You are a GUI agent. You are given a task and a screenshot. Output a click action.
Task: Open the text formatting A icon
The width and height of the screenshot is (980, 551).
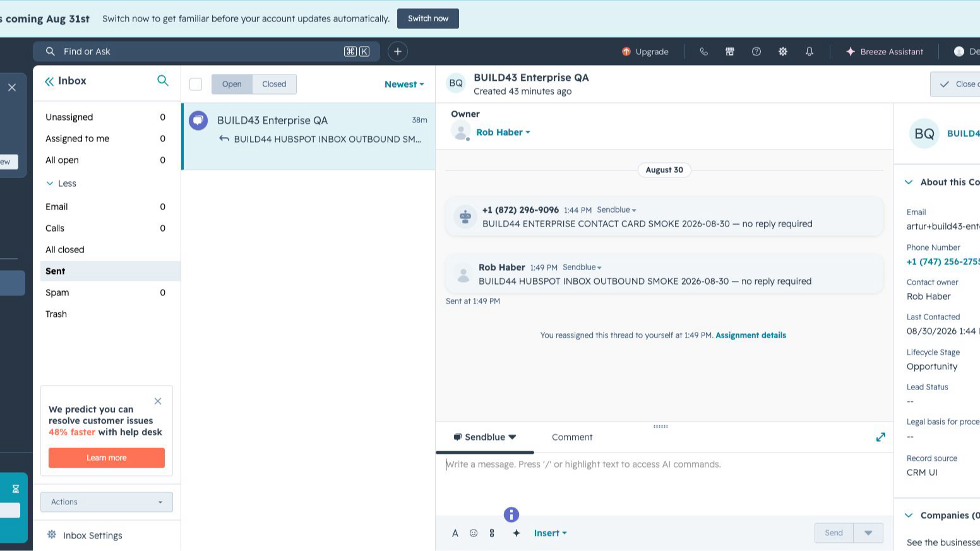pyautogui.click(x=455, y=533)
